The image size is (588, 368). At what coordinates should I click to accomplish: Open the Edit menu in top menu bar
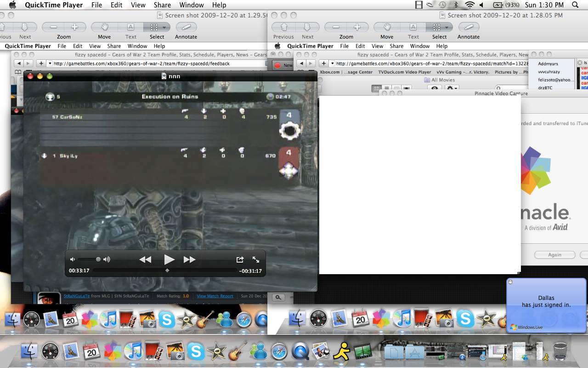117,5
